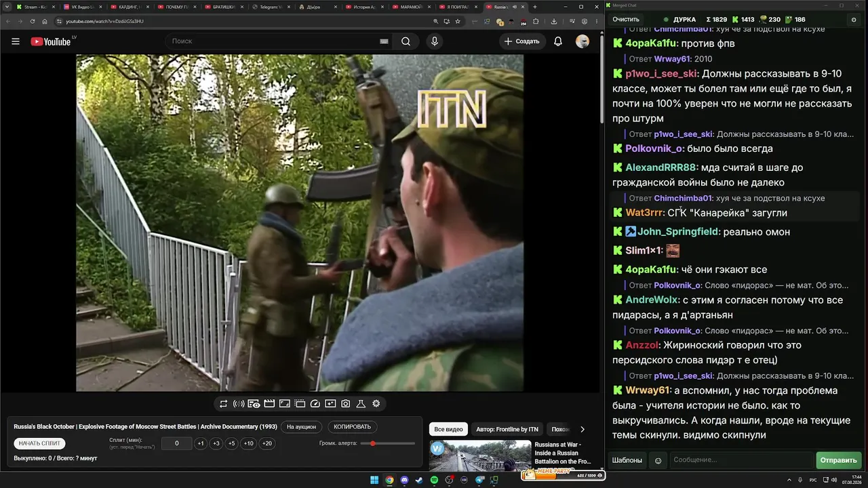
Task: Open the emoji picker in the chat
Action: tap(658, 460)
